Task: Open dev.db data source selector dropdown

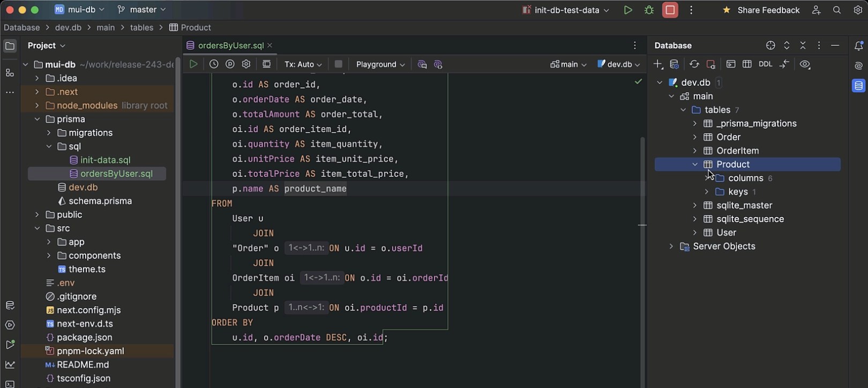Action: click(619, 64)
